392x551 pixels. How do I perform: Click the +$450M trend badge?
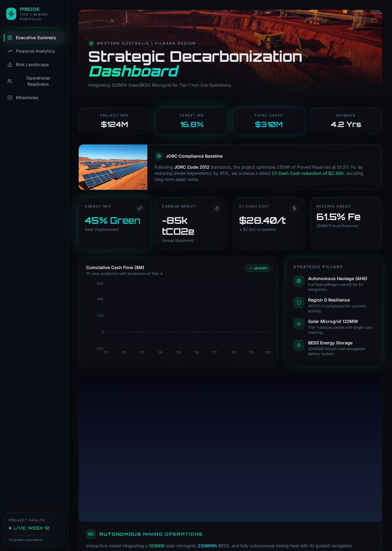[258, 268]
